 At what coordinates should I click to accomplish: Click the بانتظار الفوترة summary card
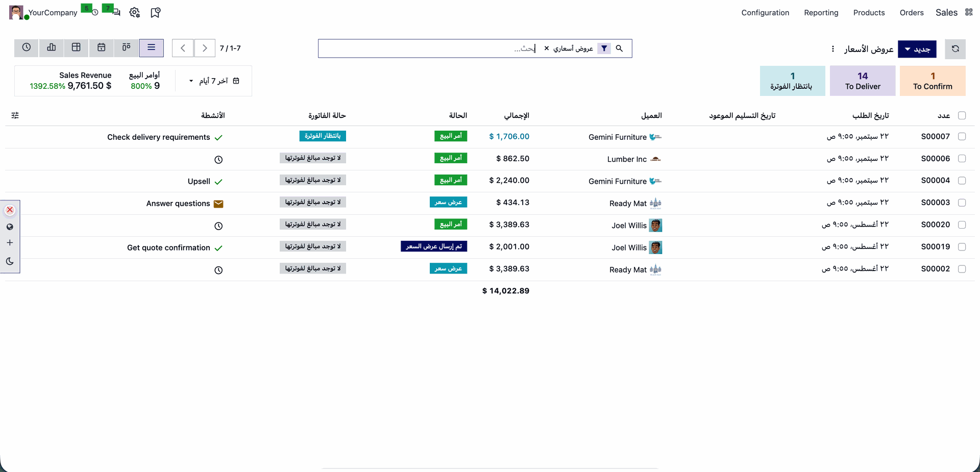[792, 81]
